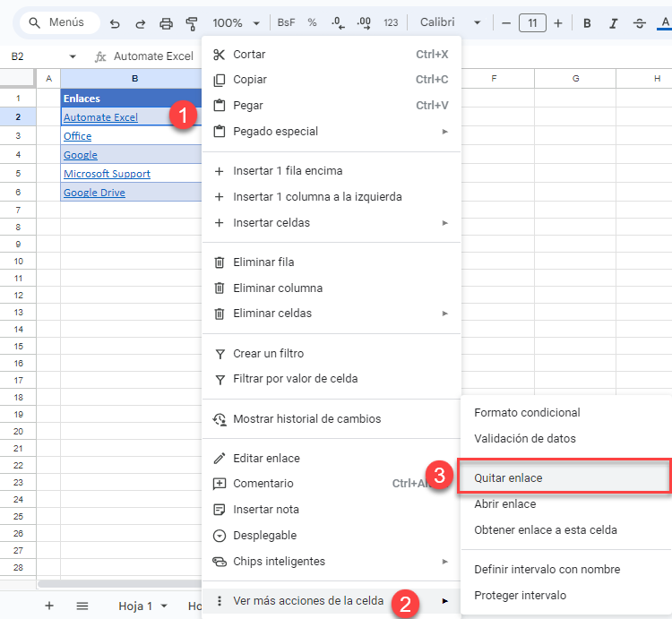The width and height of the screenshot is (672, 619).
Task: Select column G header
Action: (x=575, y=79)
